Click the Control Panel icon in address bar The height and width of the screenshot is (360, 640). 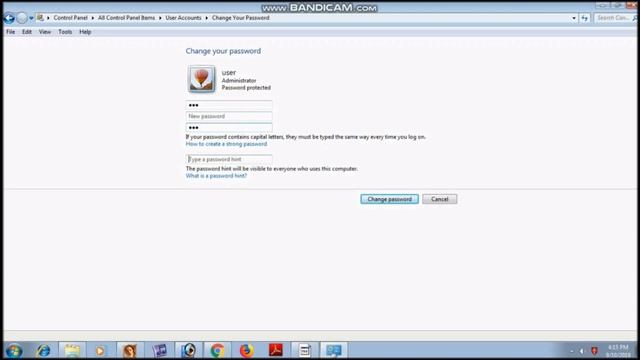[40, 18]
